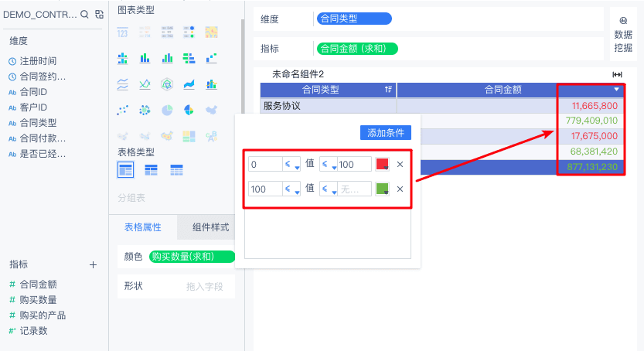Viewport: 644px width, 351px height.
Task: Open the operator dropdown before the empty 无 field
Action: 329,189
